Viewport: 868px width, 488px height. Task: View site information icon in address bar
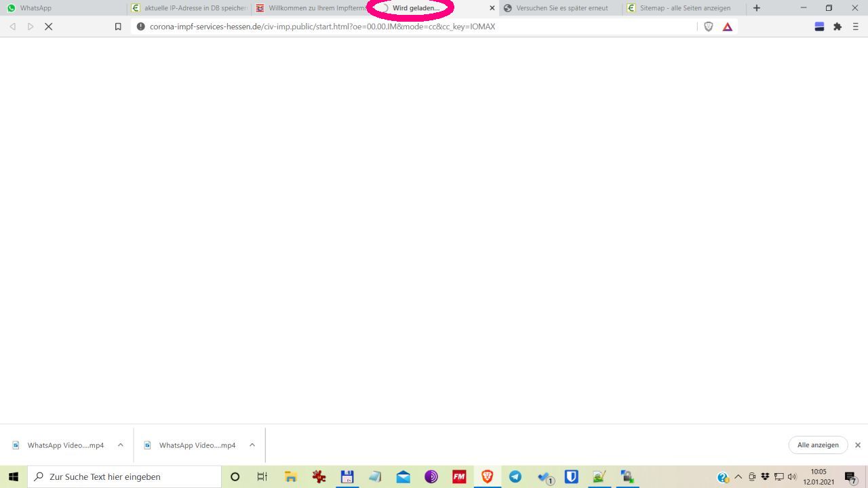pos(141,26)
